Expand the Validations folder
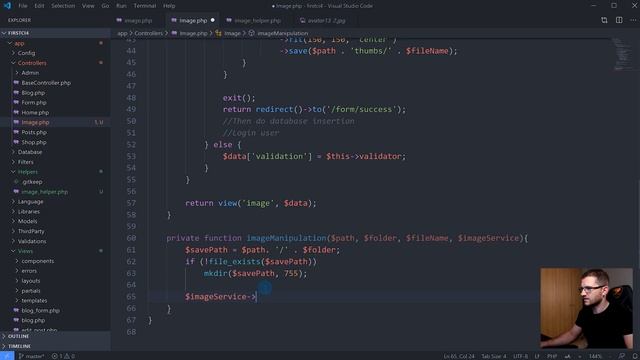 55,241
